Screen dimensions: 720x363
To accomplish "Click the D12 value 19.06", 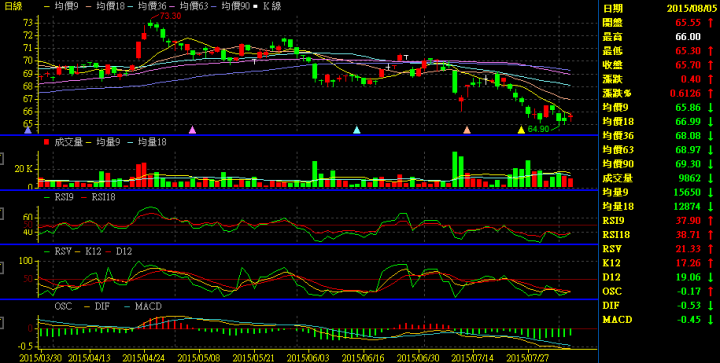I will coord(688,278).
